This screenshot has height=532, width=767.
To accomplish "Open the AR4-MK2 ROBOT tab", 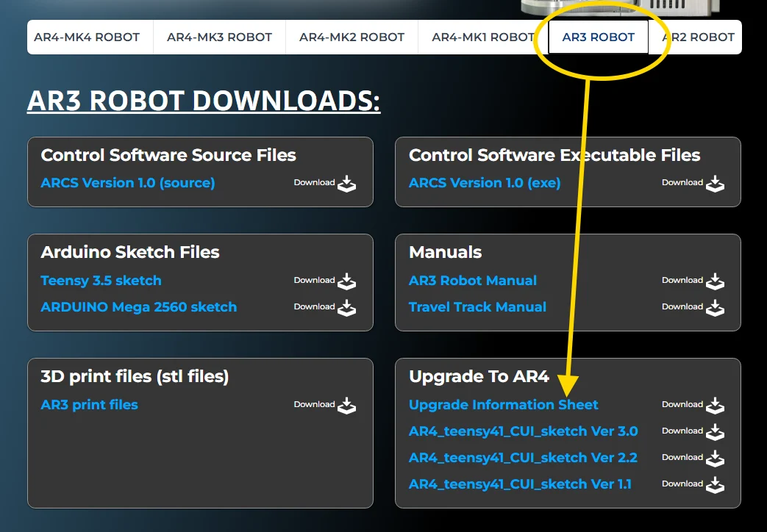I will click(x=352, y=37).
